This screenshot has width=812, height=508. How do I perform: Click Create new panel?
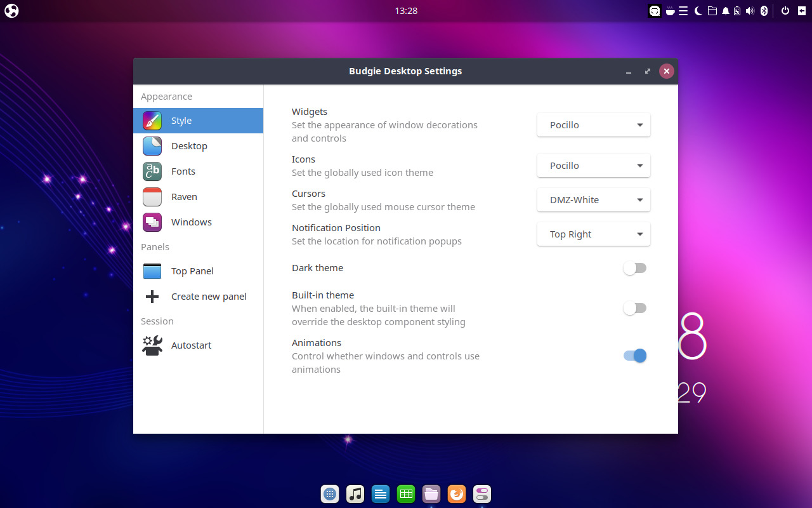(209, 296)
